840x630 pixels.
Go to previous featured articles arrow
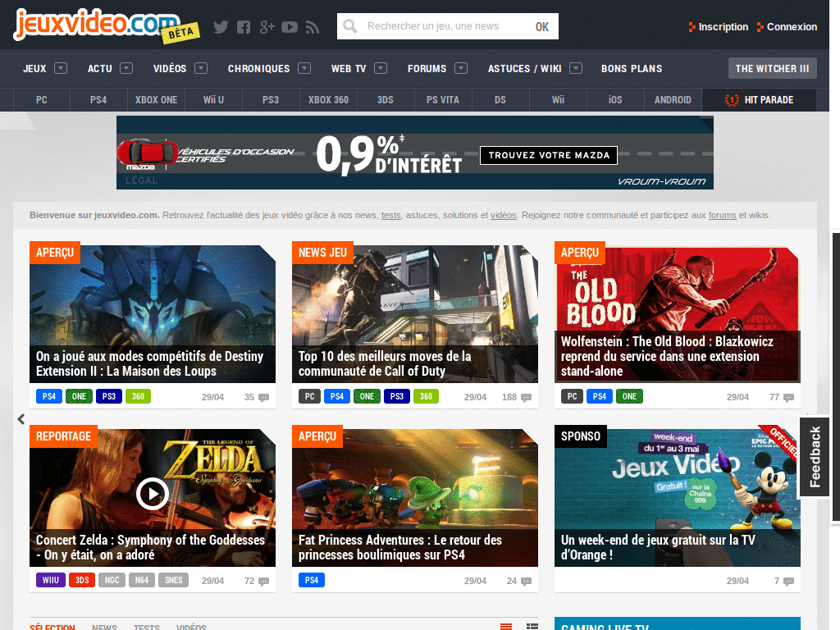21,419
